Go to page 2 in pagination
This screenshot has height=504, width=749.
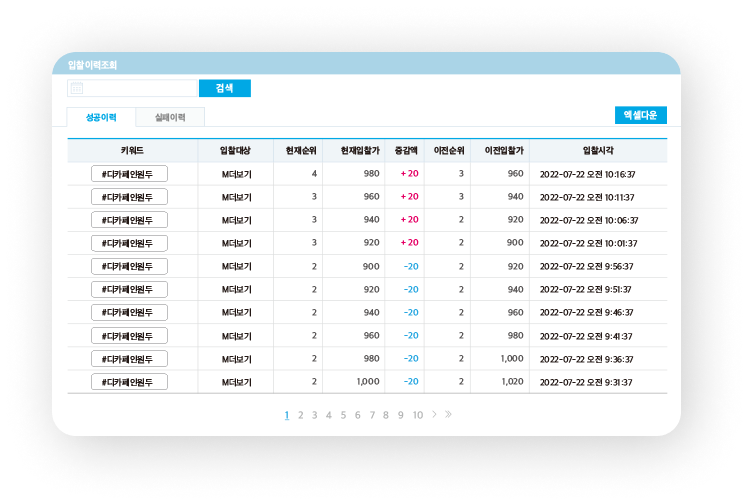tap(300, 415)
